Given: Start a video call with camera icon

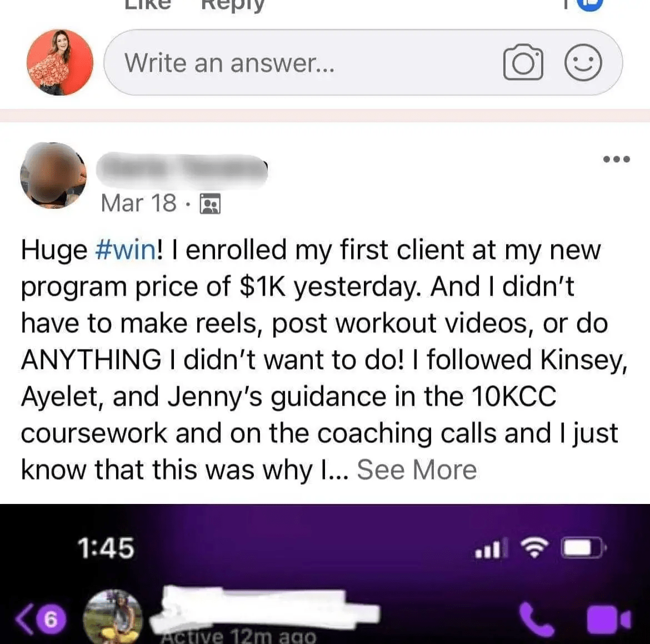Looking at the screenshot, I should point(608,620).
